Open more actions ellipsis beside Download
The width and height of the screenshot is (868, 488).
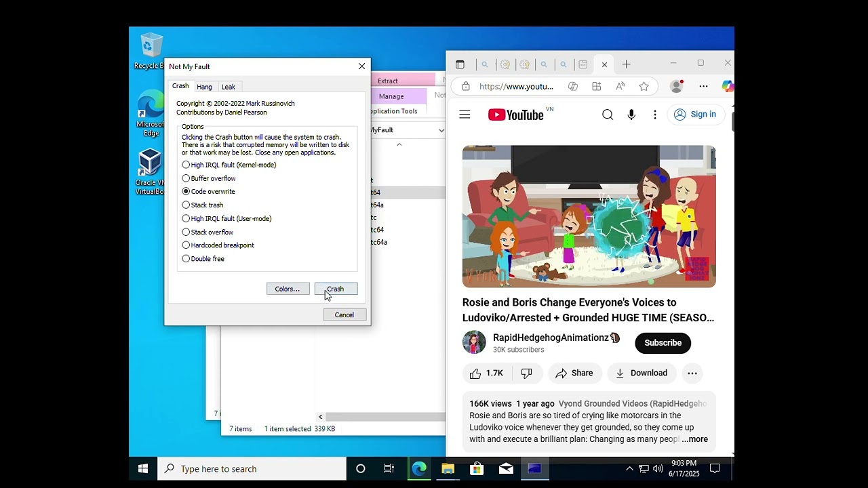point(692,373)
